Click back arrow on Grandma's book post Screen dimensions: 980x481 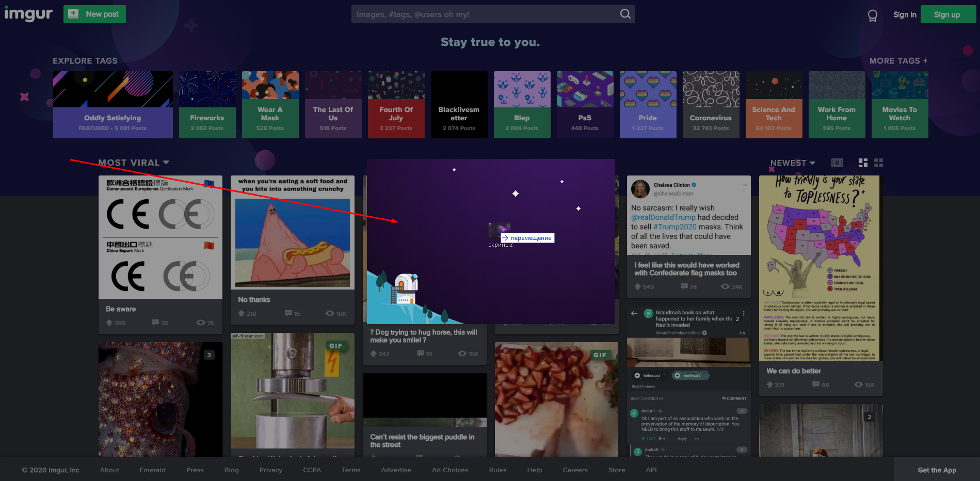click(634, 313)
